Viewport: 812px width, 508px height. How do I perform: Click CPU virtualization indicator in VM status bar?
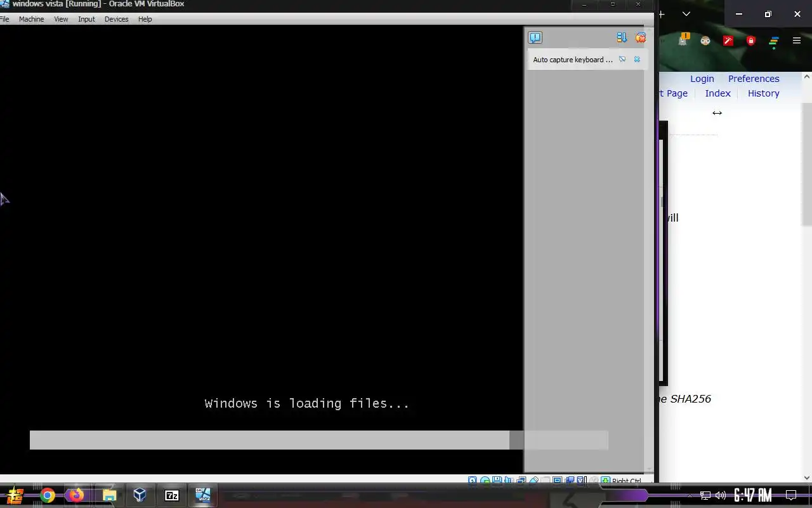(581, 481)
